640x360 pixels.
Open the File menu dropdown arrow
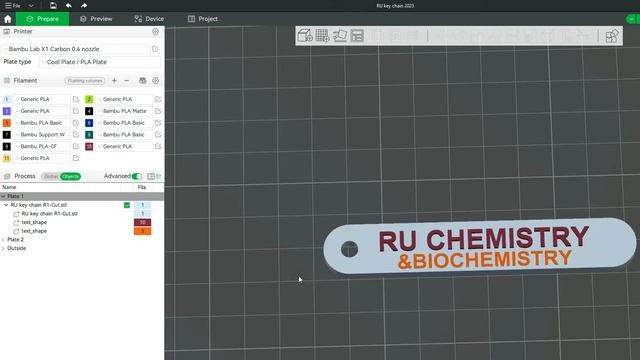pyautogui.click(x=31, y=6)
